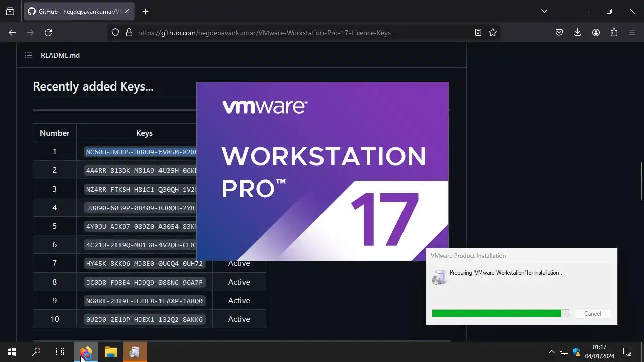Cancel the VMware product installation
This screenshot has width=644, height=362.
(592, 313)
